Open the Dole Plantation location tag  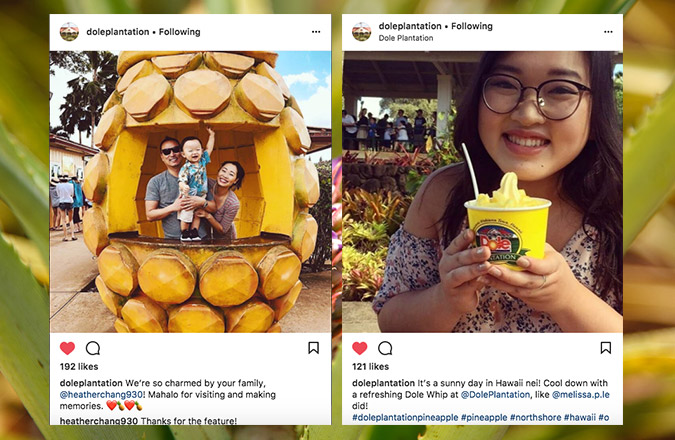click(406, 38)
